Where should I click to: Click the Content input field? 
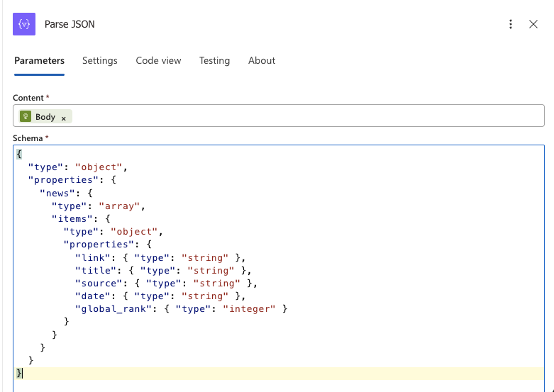coord(278,116)
